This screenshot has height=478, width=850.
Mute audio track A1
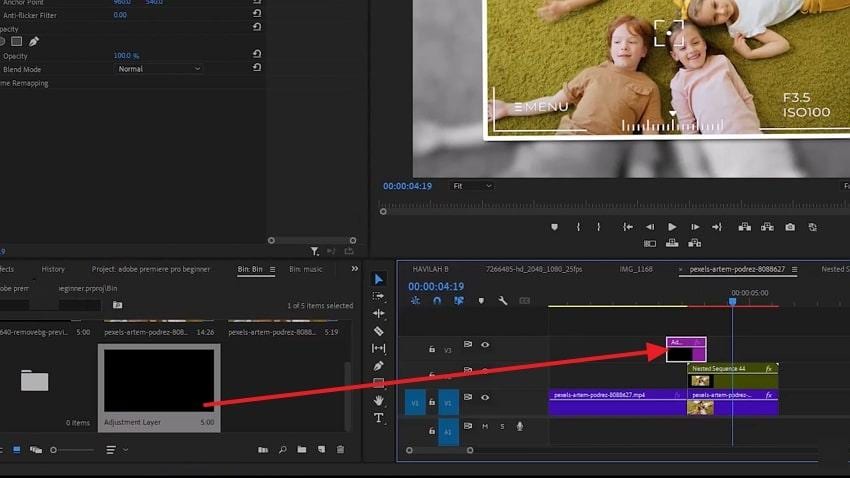point(485,427)
